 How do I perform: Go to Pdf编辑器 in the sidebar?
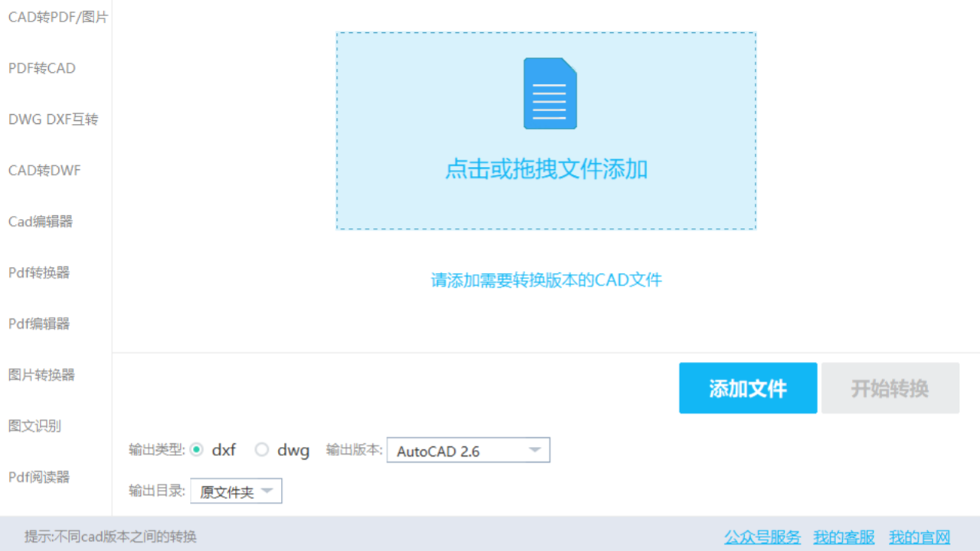[x=39, y=324]
